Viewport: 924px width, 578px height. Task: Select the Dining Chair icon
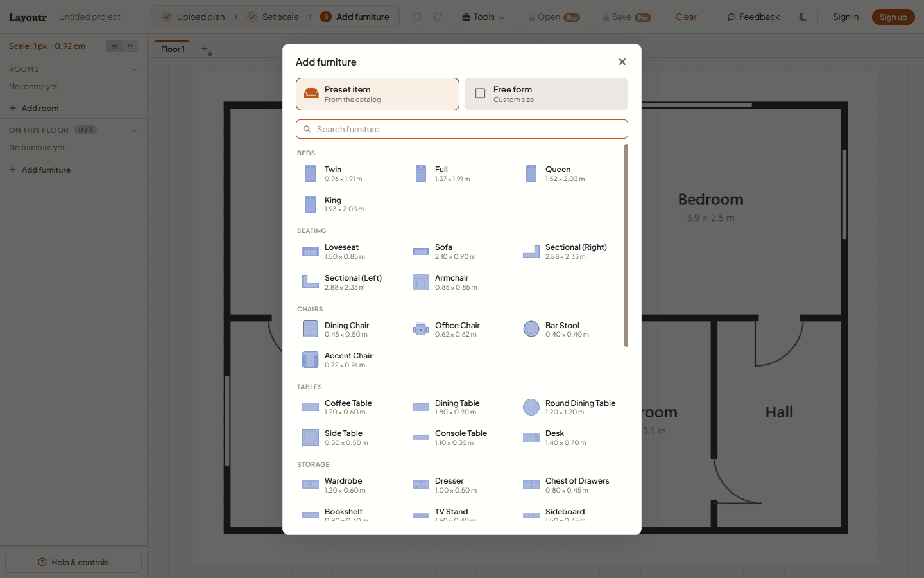pyautogui.click(x=311, y=329)
